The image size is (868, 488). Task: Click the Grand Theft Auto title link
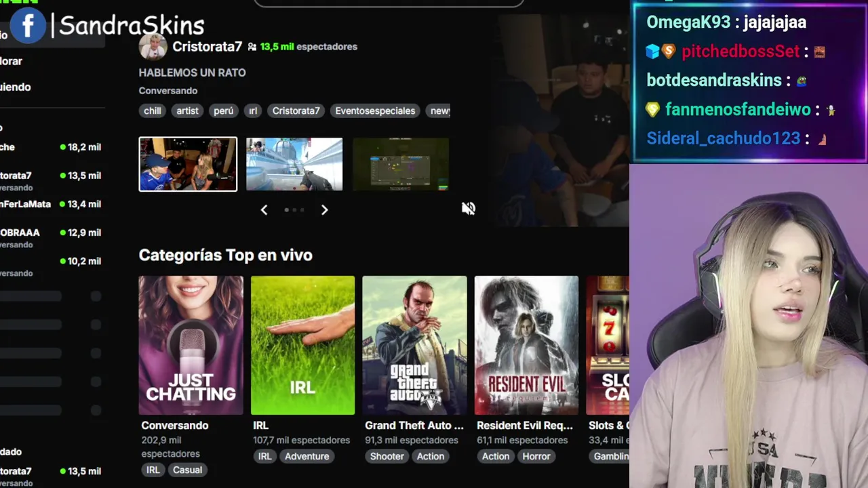(414, 426)
